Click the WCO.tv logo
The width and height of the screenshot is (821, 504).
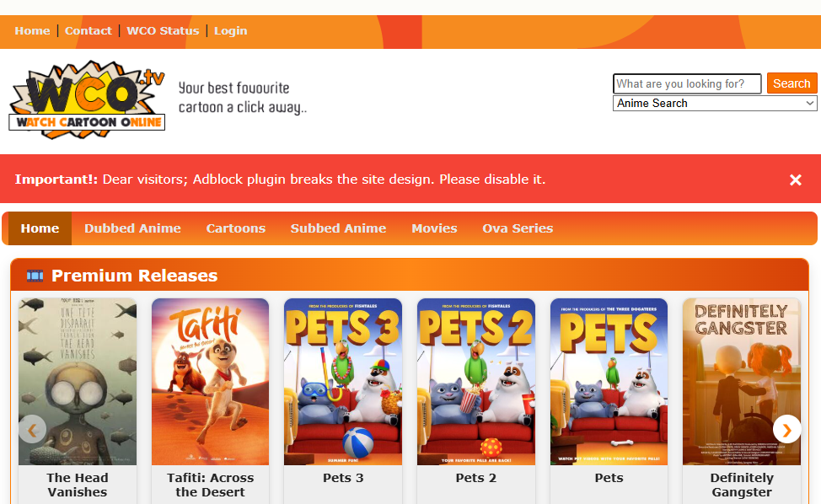[86, 97]
